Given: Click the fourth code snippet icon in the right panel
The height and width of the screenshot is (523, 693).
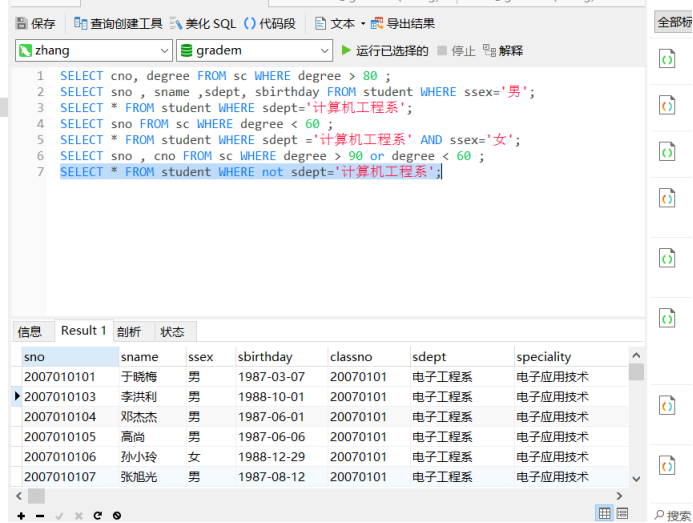Looking at the screenshot, I should [x=667, y=199].
